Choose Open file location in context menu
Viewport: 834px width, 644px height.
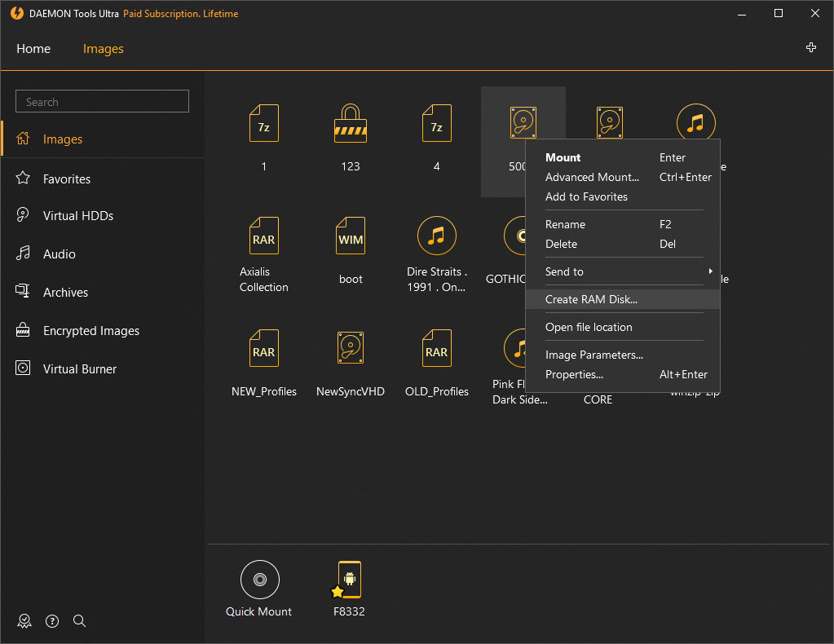click(x=622, y=327)
